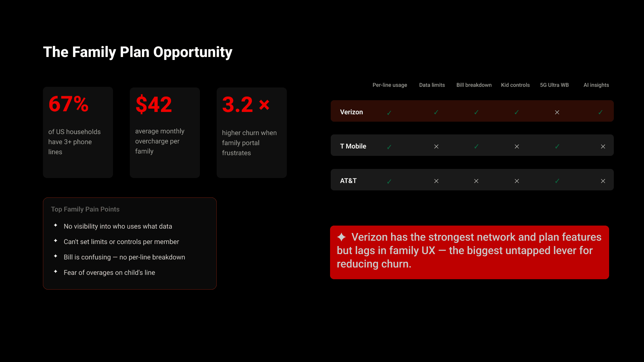This screenshot has height=362, width=644.
Task: Select the $42 statistic
Action: click(x=154, y=104)
